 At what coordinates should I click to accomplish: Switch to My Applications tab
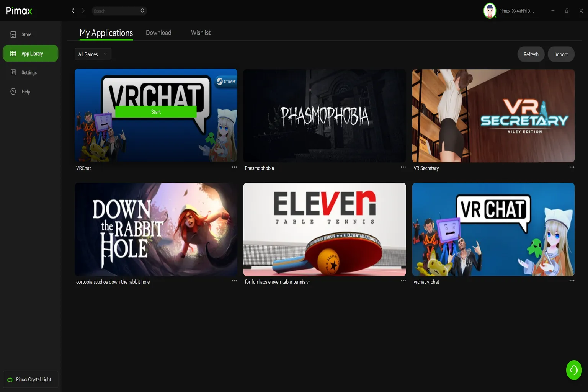click(x=106, y=33)
